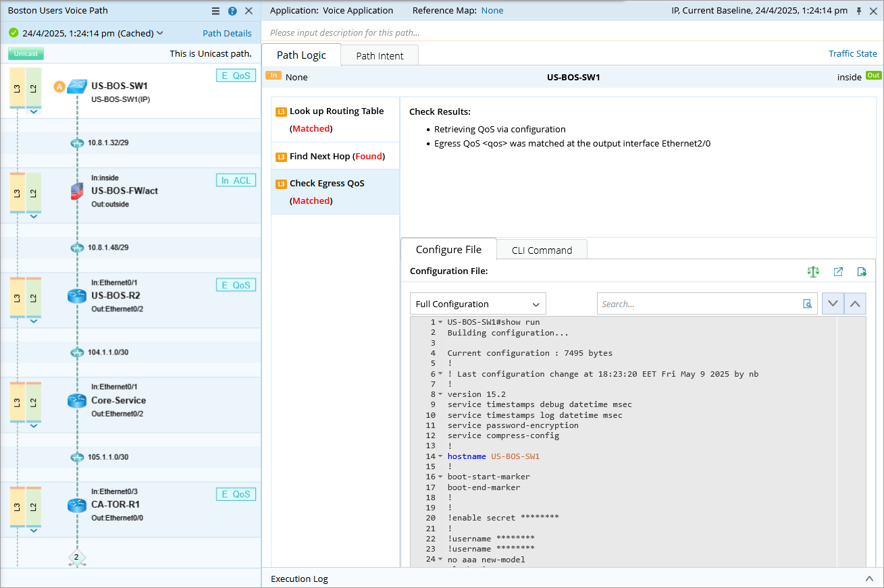Viewport: 884px width, 588px height.
Task: Expand the cached timestamp dropdown
Action: click(x=160, y=33)
